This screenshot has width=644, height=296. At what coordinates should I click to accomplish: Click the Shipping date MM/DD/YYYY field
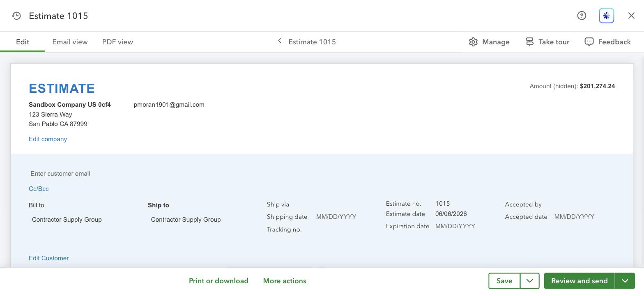(x=336, y=217)
